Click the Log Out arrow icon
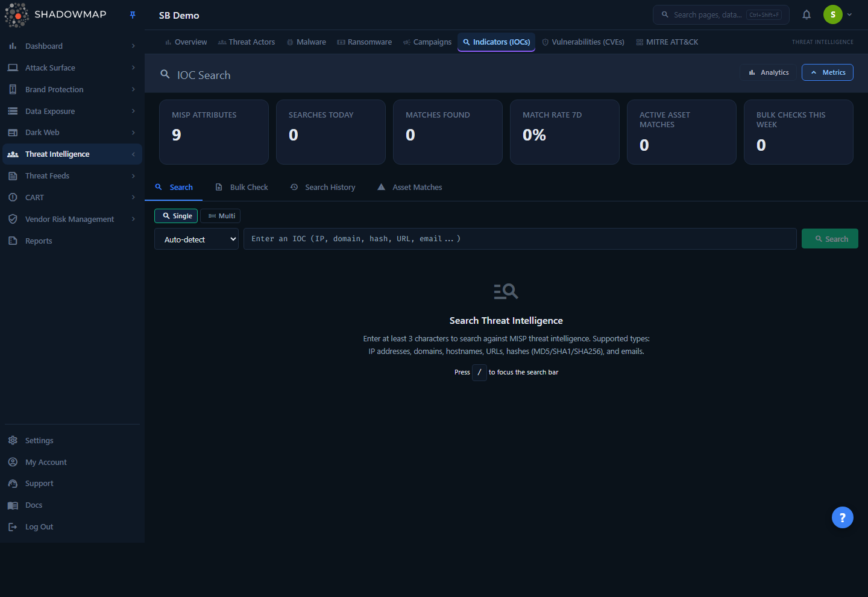The width and height of the screenshot is (868, 597). pyautogui.click(x=13, y=527)
